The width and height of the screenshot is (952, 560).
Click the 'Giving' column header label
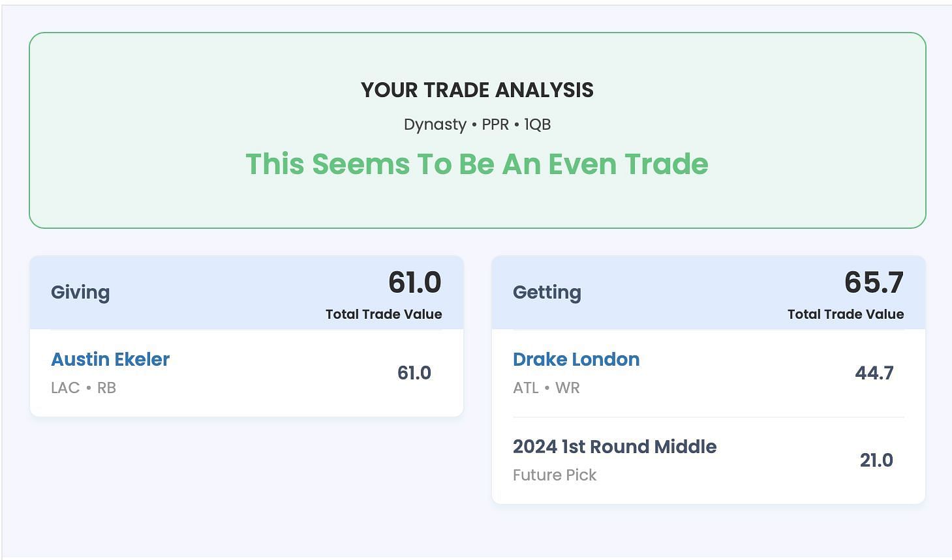[x=80, y=292]
